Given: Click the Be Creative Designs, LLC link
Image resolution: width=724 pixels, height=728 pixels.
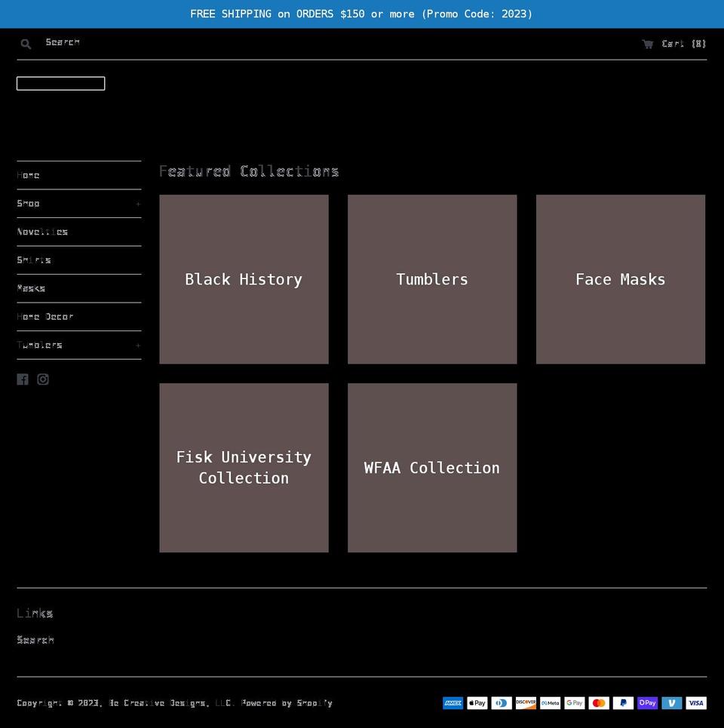Looking at the screenshot, I should pos(170,703).
